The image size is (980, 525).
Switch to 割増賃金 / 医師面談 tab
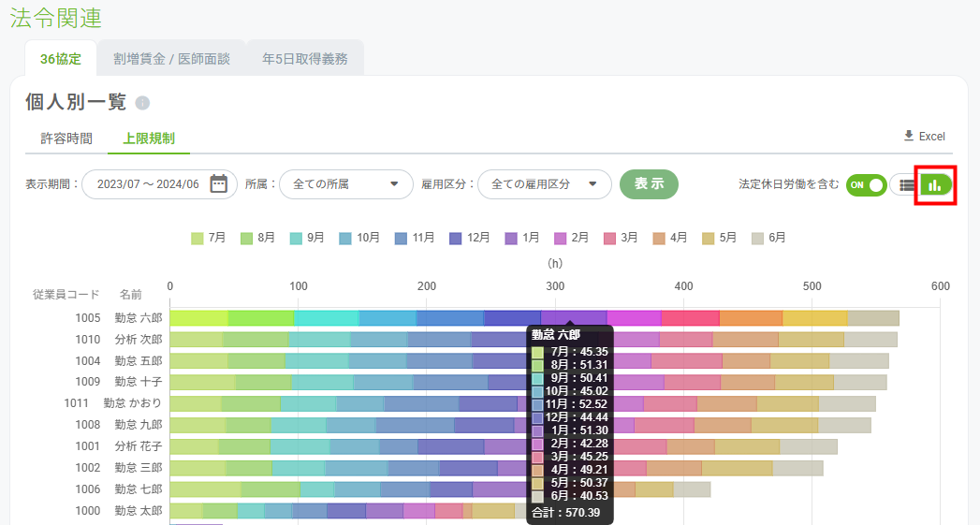[171, 59]
